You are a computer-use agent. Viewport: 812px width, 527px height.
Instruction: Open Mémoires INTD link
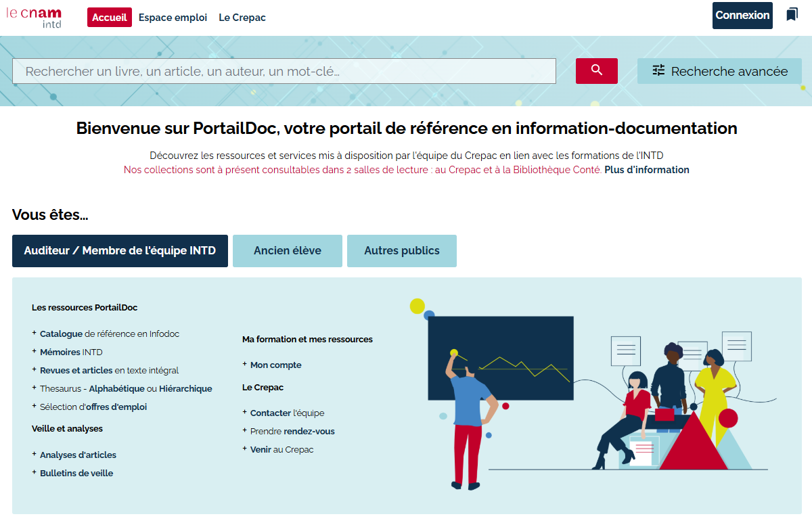pyautogui.click(x=71, y=352)
